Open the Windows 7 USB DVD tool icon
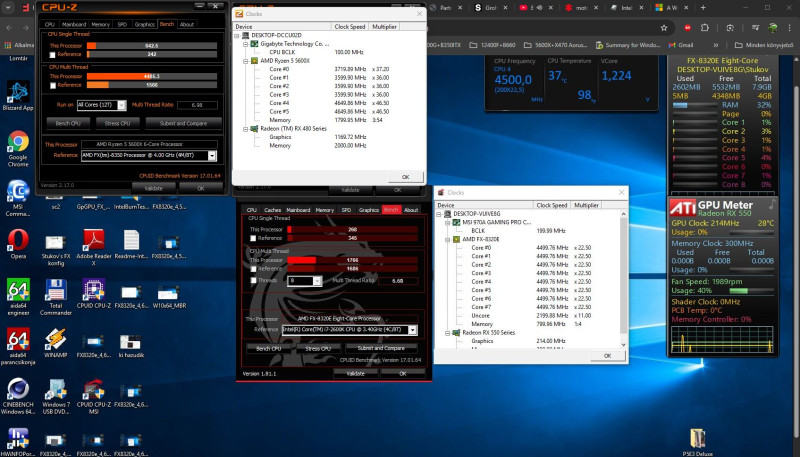This screenshot has width=800, height=457. [x=56, y=396]
